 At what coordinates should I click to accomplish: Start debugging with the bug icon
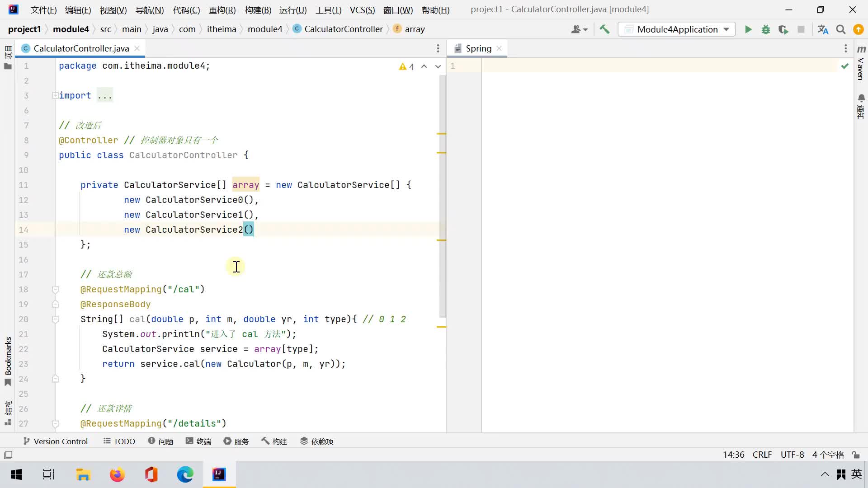pos(766,29)
